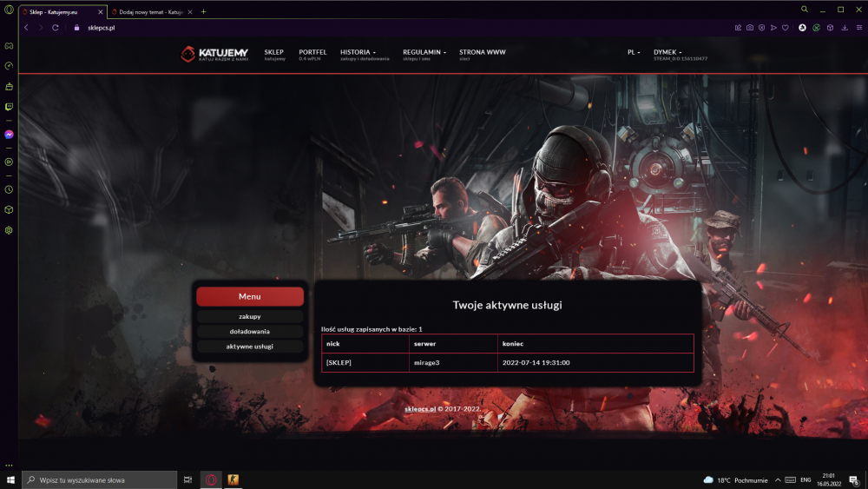868x489 pixels.
Task: Open History clock icon in sidebar
Action: pyautogui.click(x=9, y=189)
